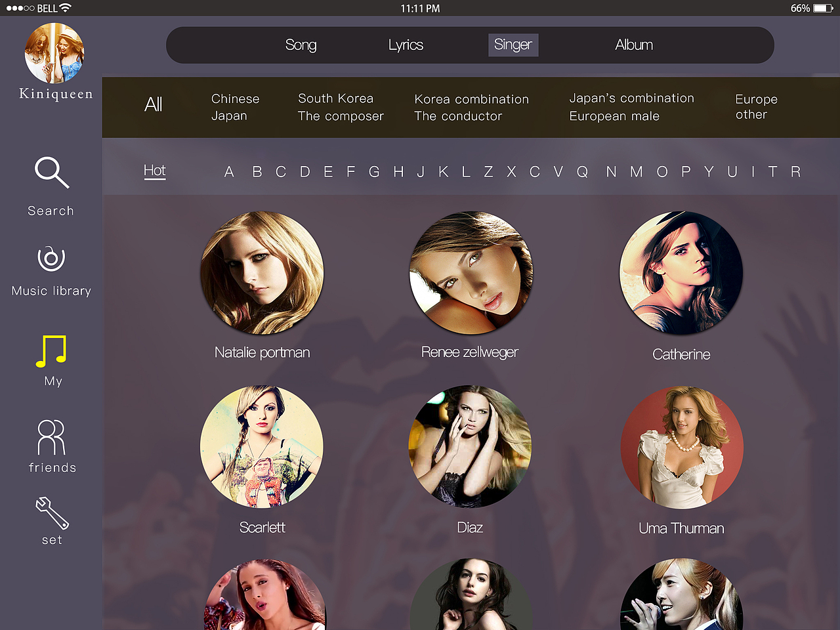Show singers under letter T

click(x=773, y=172)
